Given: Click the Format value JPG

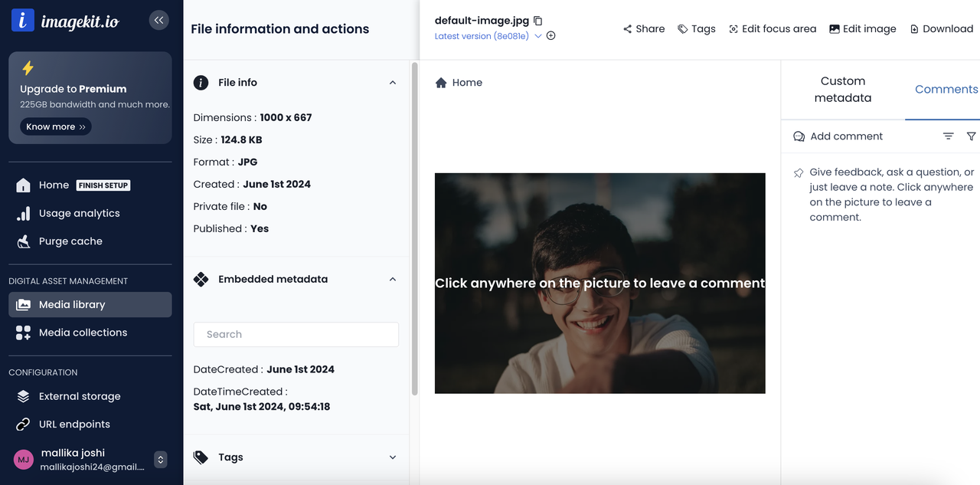Looking at the screenshot, I should click(x=247, y=162).
